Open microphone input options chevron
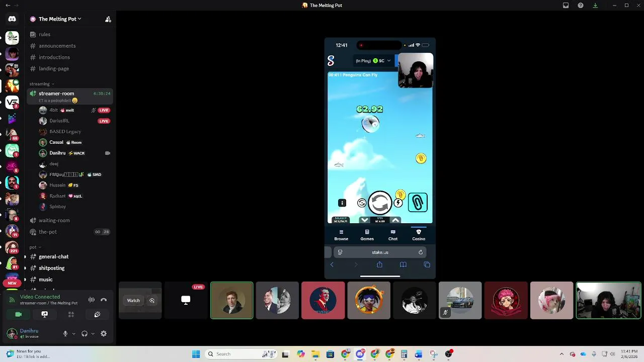This screenshot has width=644, height=362. tap(73, 333)
